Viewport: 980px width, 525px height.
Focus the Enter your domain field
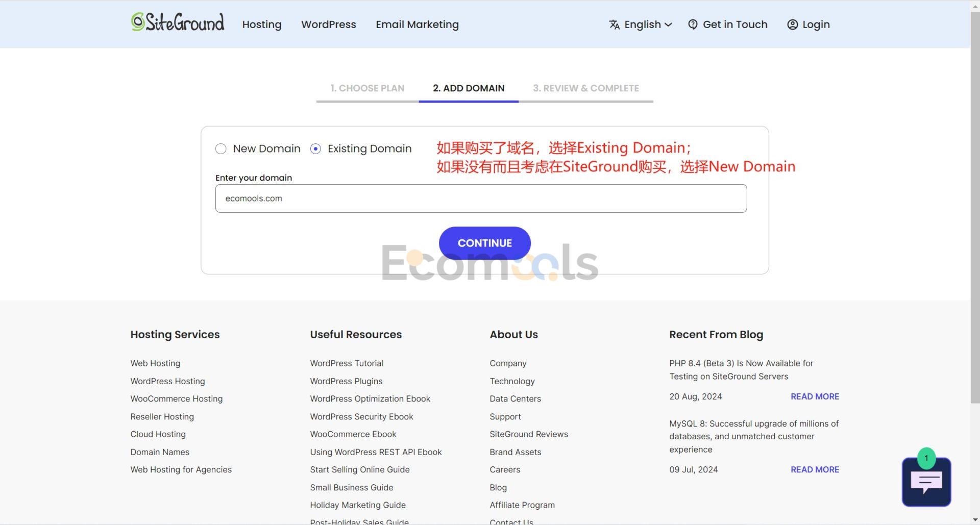481,198
